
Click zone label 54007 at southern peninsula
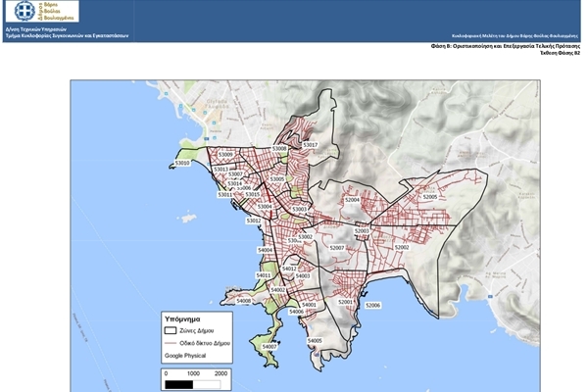[269, 346]
